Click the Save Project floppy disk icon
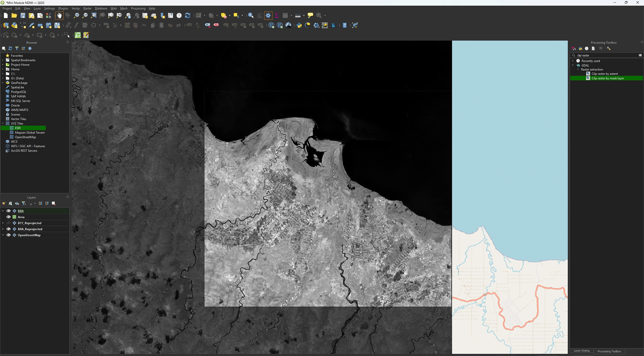Image resolution: width=644 pixels, height=356 pixels. [x=23, y=15]
